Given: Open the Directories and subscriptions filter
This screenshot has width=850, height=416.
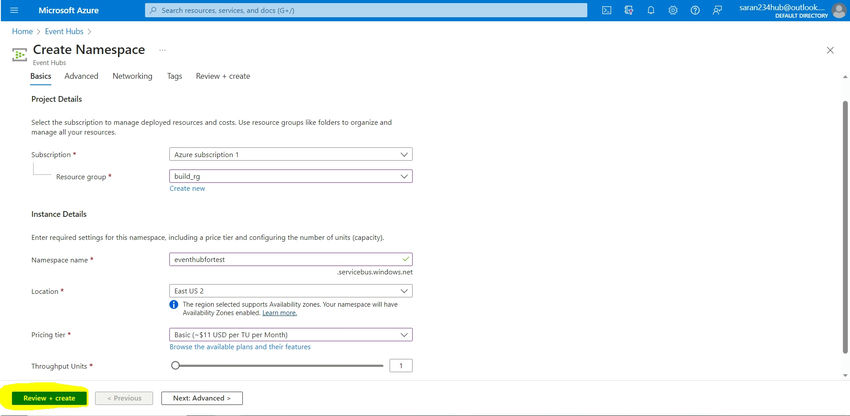Looking at the screenshot, I should (629, 10).
